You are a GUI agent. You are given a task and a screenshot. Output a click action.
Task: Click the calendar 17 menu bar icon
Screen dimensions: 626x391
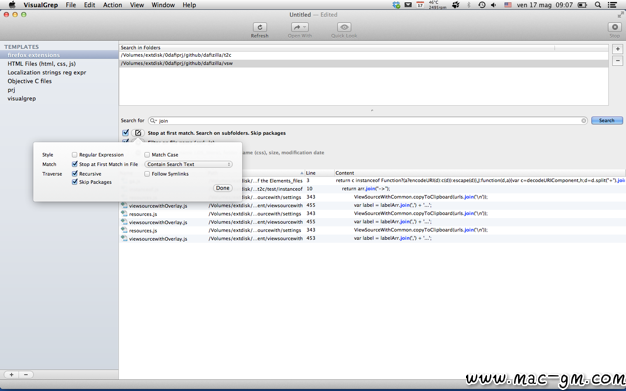[420, 5]
